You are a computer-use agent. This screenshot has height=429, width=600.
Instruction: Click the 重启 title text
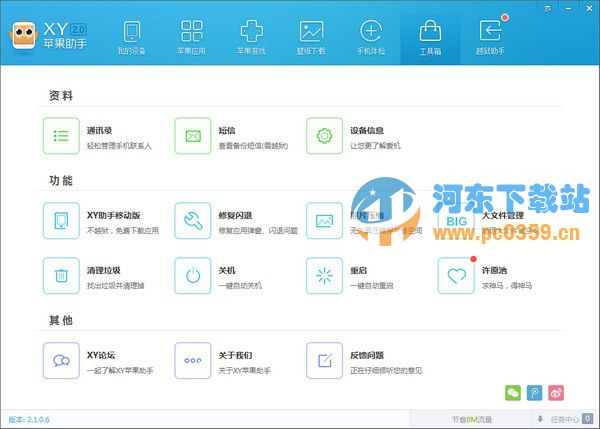[359, 271]
